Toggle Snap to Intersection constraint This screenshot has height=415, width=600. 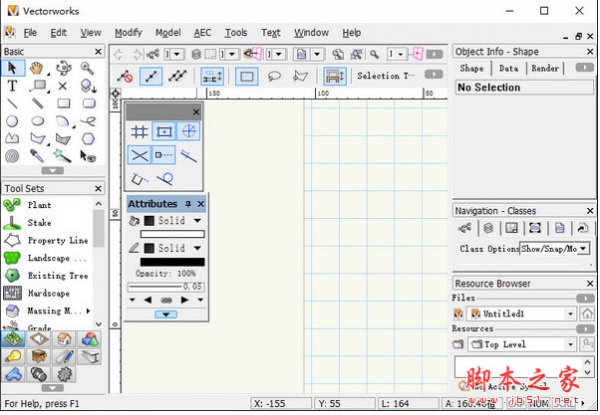pyautogui.click(x=139, y=155)
